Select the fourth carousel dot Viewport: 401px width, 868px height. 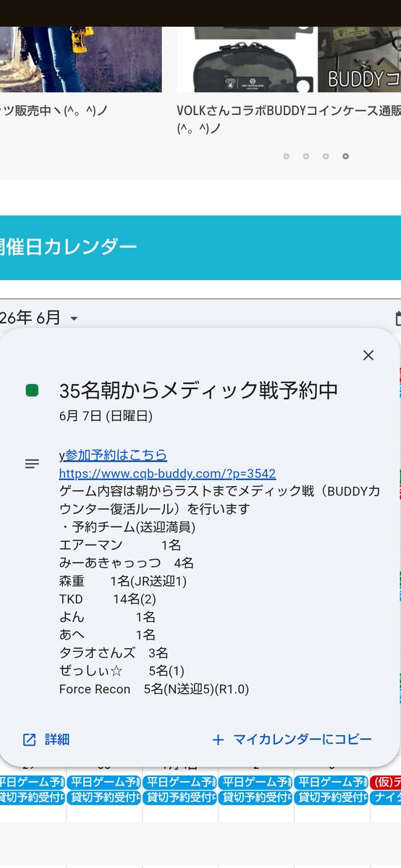pos(345,156)
